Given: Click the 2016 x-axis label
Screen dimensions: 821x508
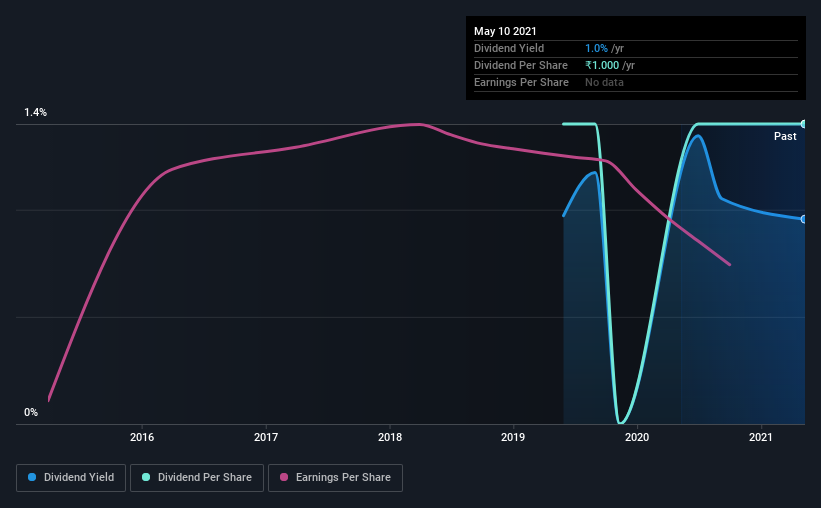Looking at the screenshot, I should pos(142,437).
